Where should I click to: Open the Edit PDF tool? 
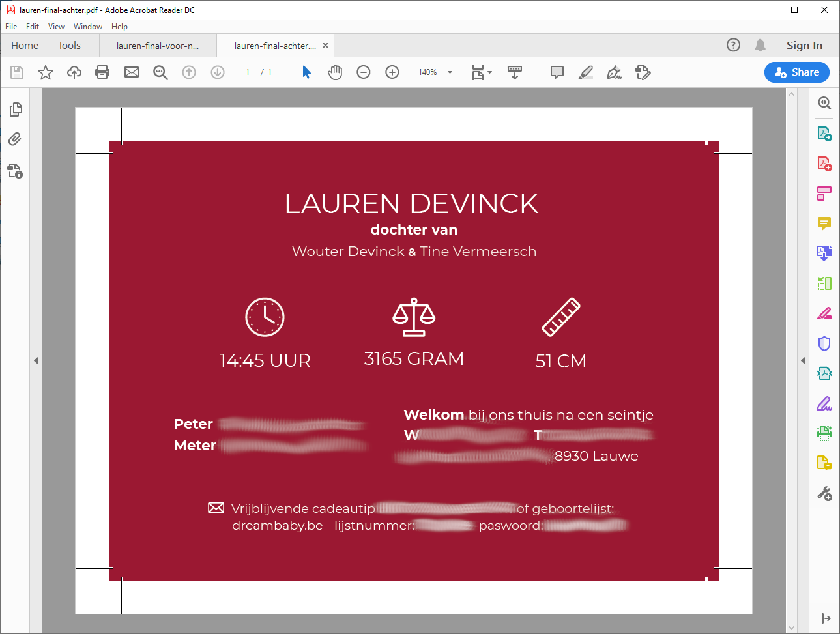click(824, 194)
